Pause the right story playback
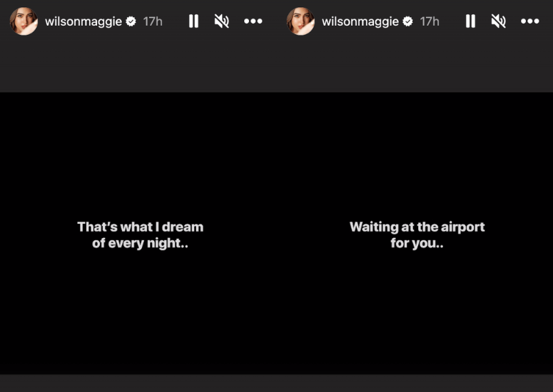This screenshot has height=392, width=553. 470,21
